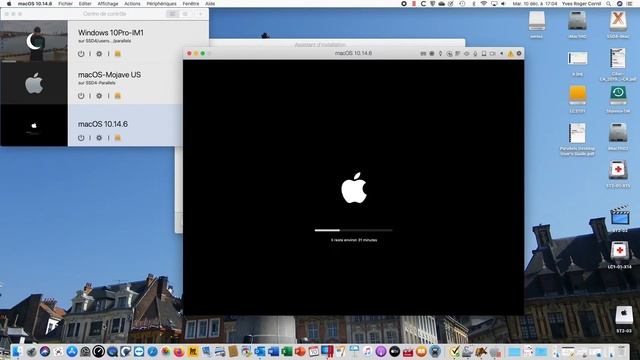The image size is (640, 360).
Task: Click microphone icon in VM window title bar
Action: coord(475,53)
